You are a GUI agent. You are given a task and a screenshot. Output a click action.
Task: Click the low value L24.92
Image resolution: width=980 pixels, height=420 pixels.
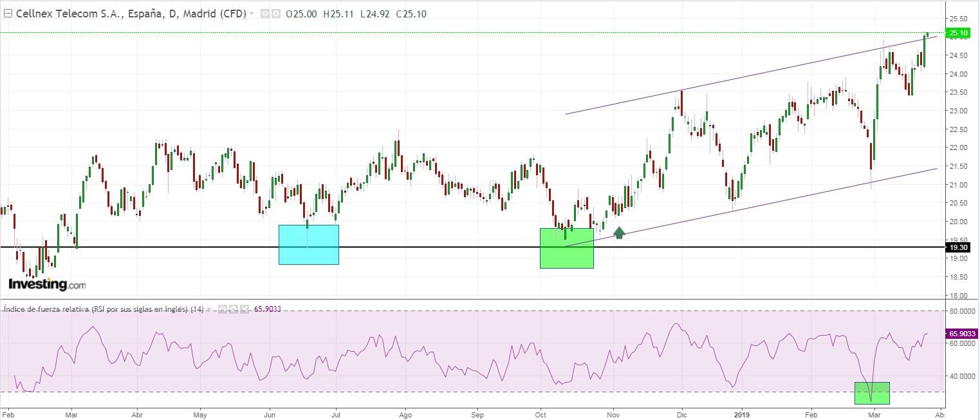coord(374,14)
